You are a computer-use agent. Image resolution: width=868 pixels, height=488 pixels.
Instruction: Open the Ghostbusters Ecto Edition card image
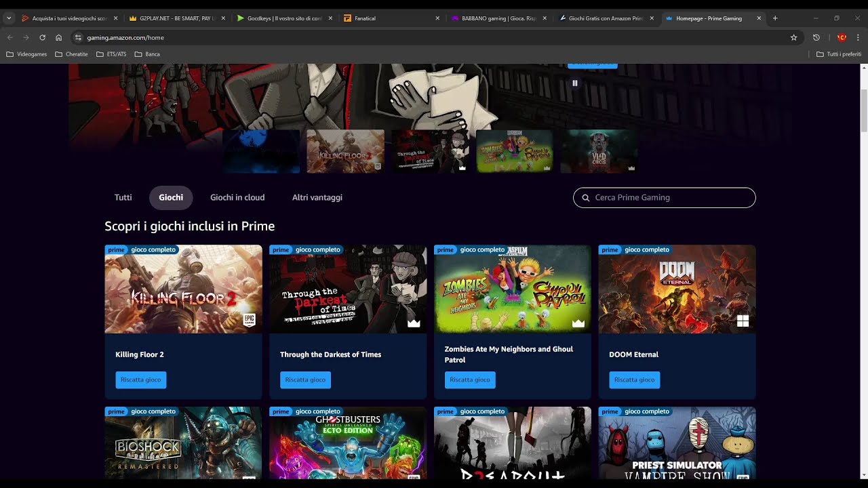pyautogui.click(x=348, y=443)
